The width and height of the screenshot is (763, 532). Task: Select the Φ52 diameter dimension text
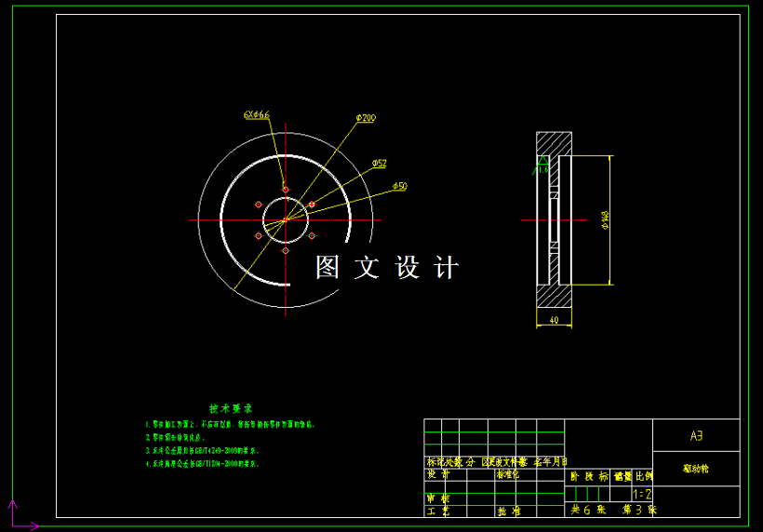380,164
